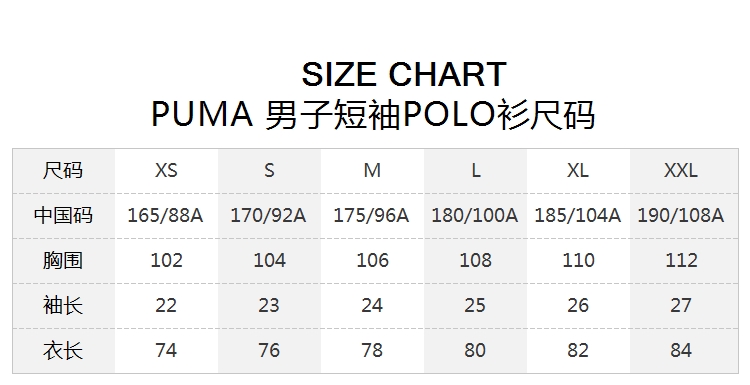Select the sleeve length value 25

click(474, 306)
